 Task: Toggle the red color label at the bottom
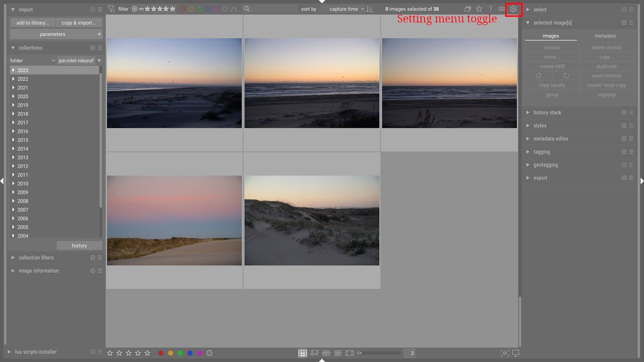[161, 353]
